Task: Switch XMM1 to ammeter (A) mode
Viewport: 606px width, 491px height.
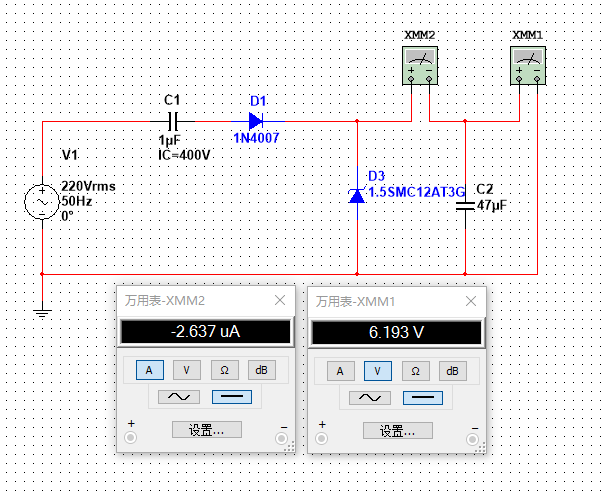Action: pos(340,370)
